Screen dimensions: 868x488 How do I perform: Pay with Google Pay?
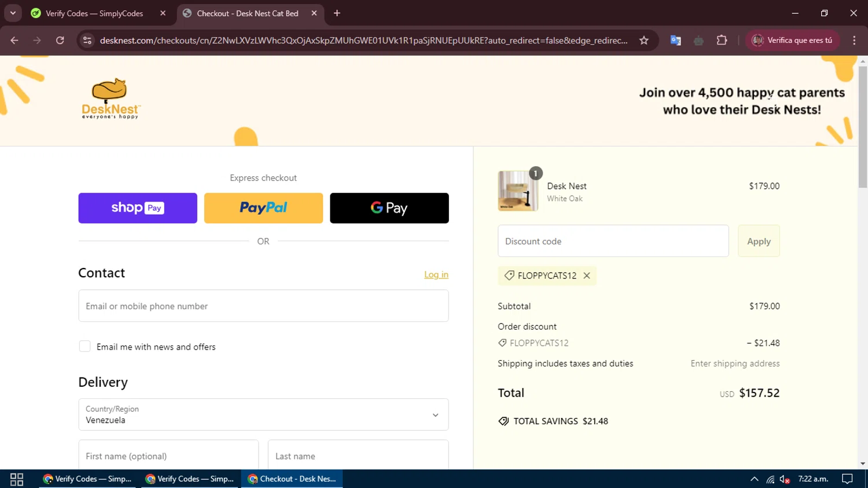pyautogui.click(x=389, y=208)
